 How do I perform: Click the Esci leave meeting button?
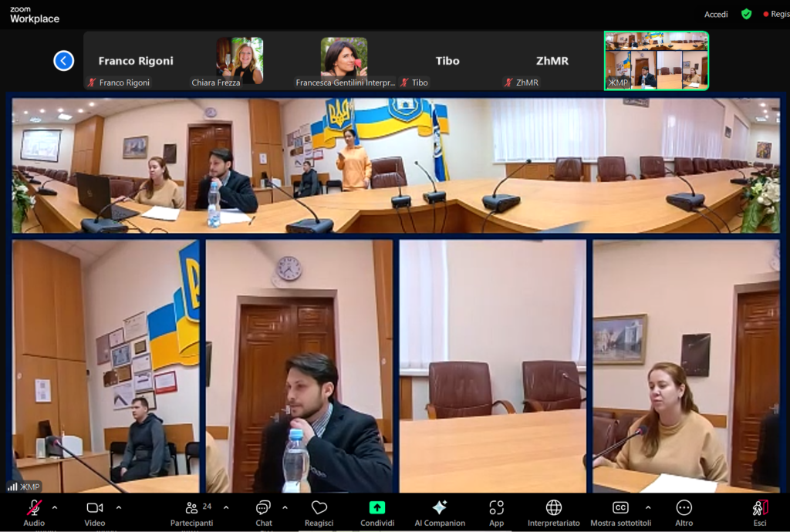tap(760, 507)
